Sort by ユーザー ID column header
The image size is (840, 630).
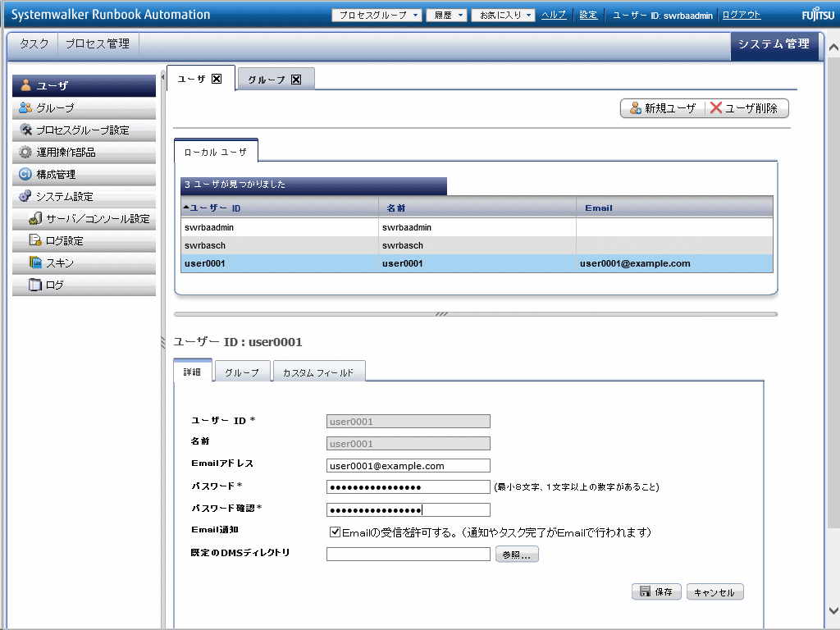pyautogui.click(x=280, y=208)
